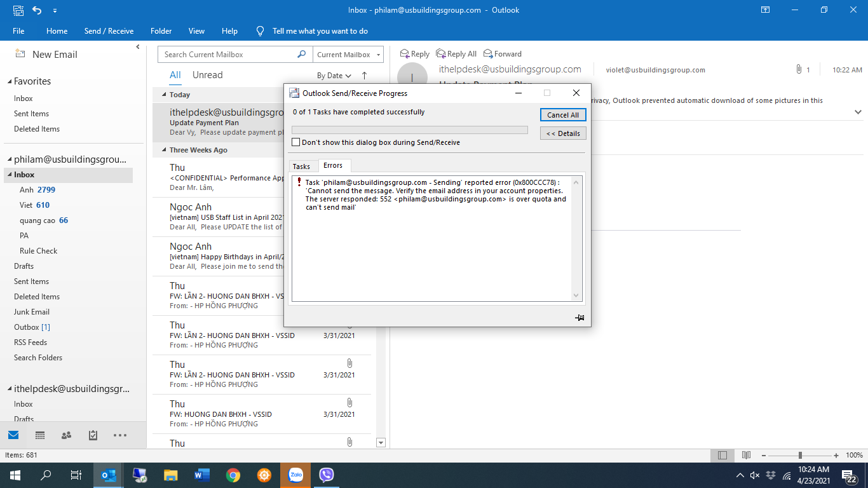Open the Anh subfolder
This screenshot has width=868, height=488.
pyautogui.click(x=37, y=190)
